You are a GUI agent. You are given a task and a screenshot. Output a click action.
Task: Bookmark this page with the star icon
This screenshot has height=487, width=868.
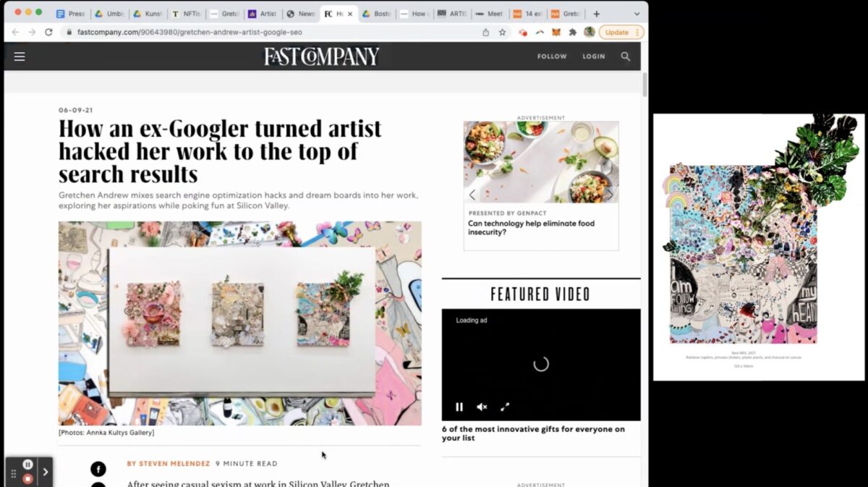(502, 33)
